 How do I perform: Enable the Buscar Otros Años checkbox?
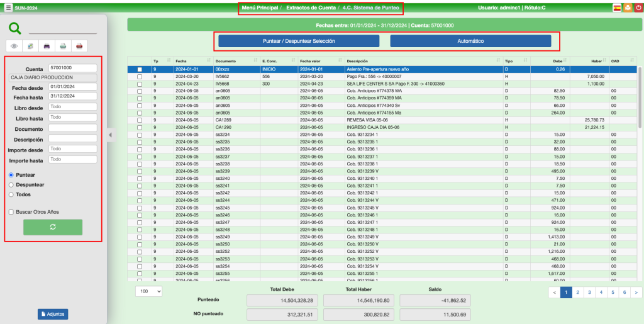[x=11, y=212]
